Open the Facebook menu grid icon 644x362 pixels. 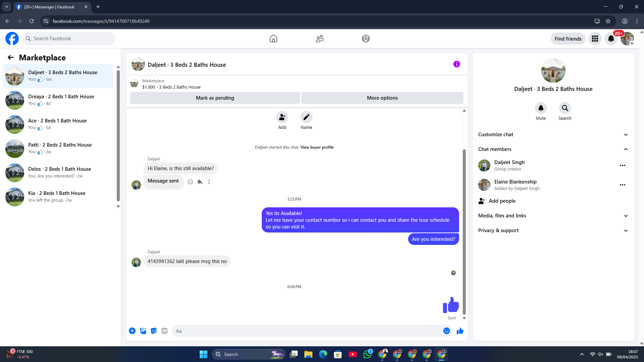coord(595,39)
